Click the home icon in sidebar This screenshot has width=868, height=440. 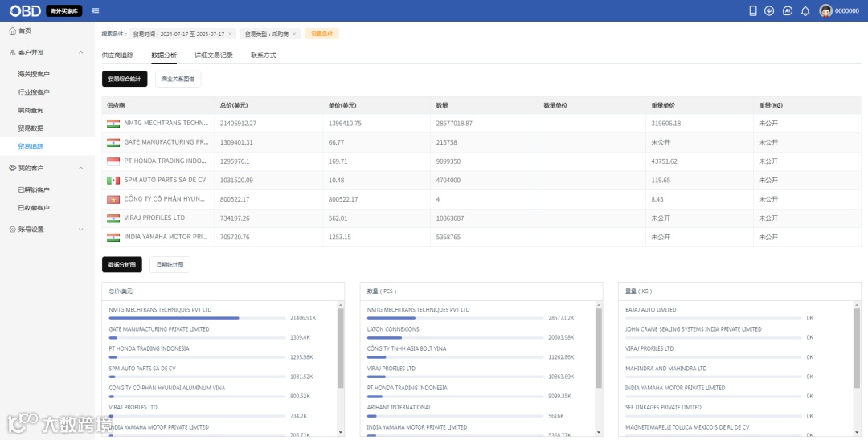pyautogui.click(x=12, y=31)
